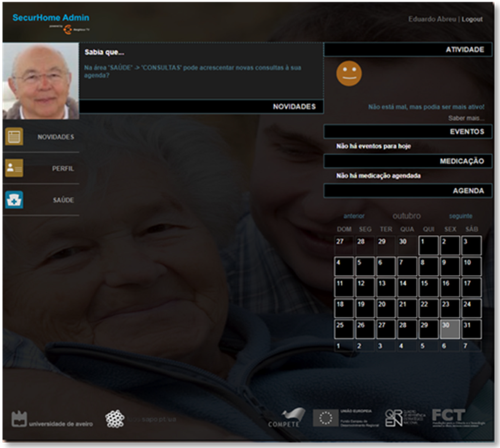
Task: Click the orange smiley activity face
Action: 349,73
